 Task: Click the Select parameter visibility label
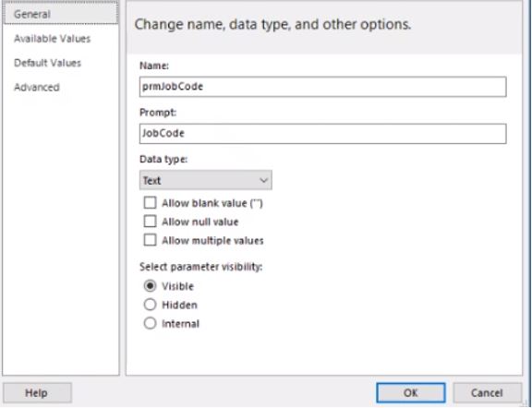click(x=201, y=267)
